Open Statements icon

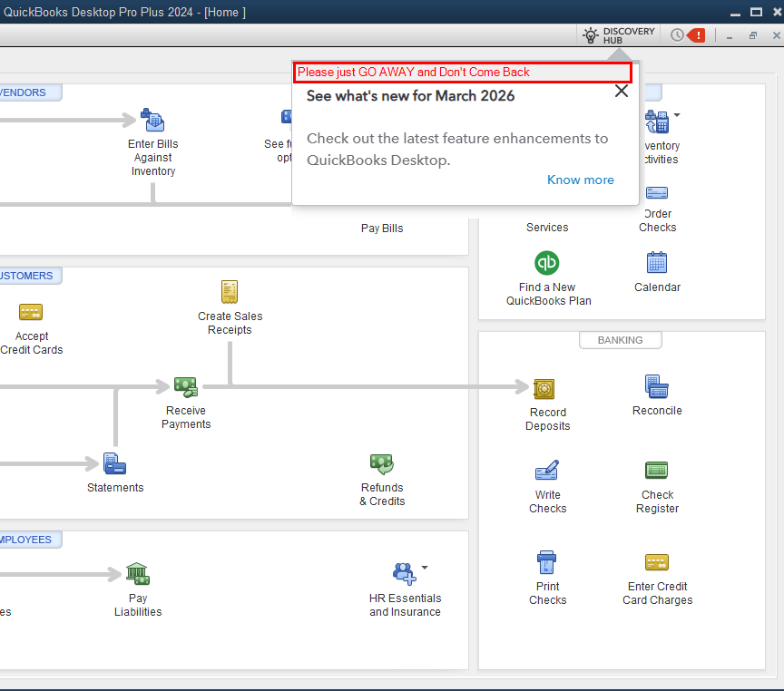(114, 463)
